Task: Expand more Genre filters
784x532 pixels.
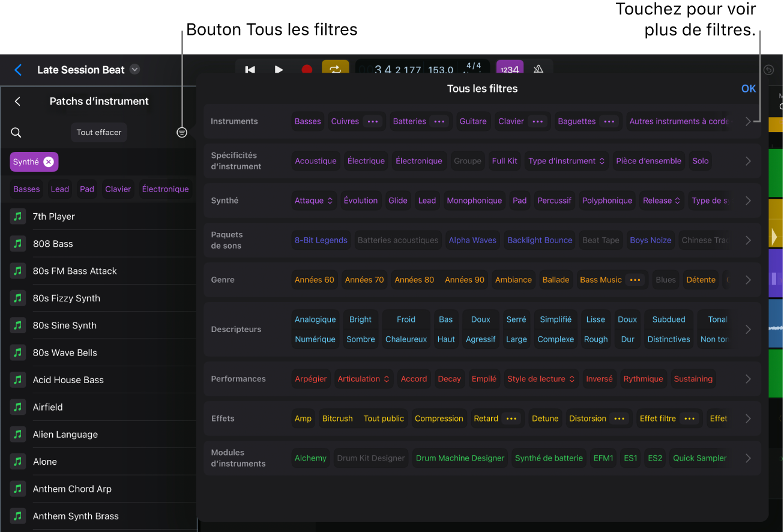Action: coord(748,280)
